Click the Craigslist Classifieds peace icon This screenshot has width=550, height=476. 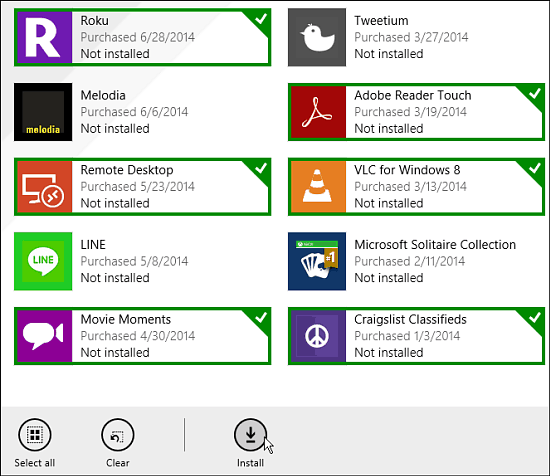click(x=318, y=336)
